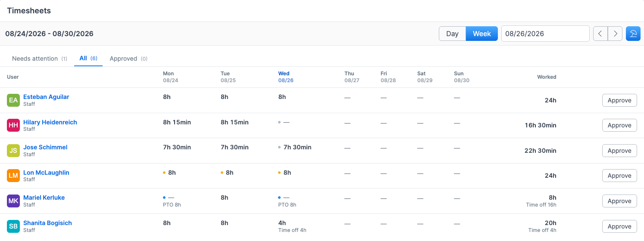The width and height of the screenshot is (644, 241).
Task: Open Hilary Heidenreich's Monday 8h 15min entry
Action: coord(177,122)
